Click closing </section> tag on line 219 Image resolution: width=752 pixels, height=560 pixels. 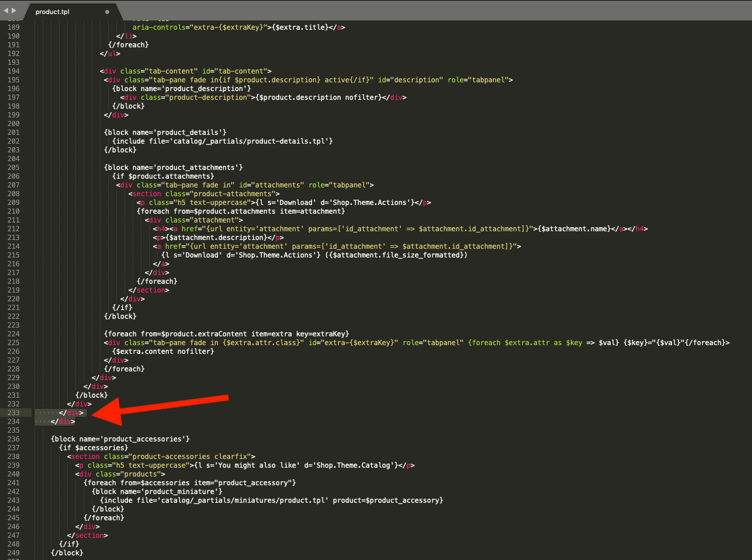[x=149, y=290]
